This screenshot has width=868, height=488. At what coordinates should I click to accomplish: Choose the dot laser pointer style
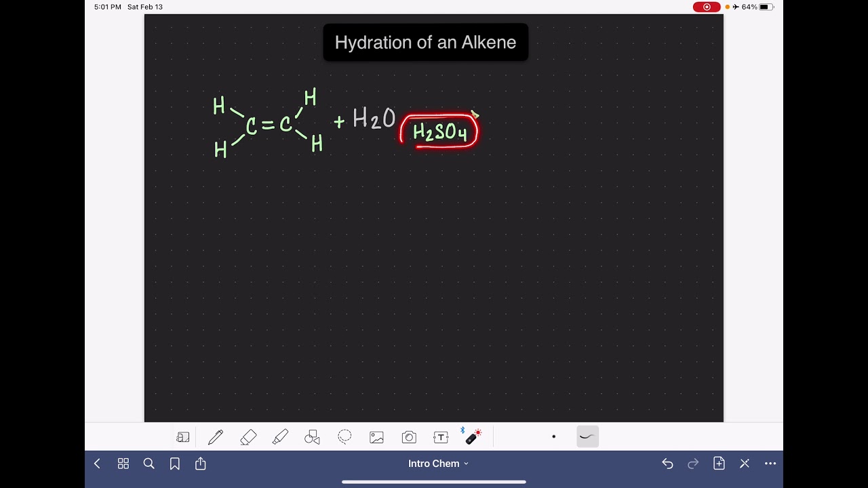(x=554, y=437)
